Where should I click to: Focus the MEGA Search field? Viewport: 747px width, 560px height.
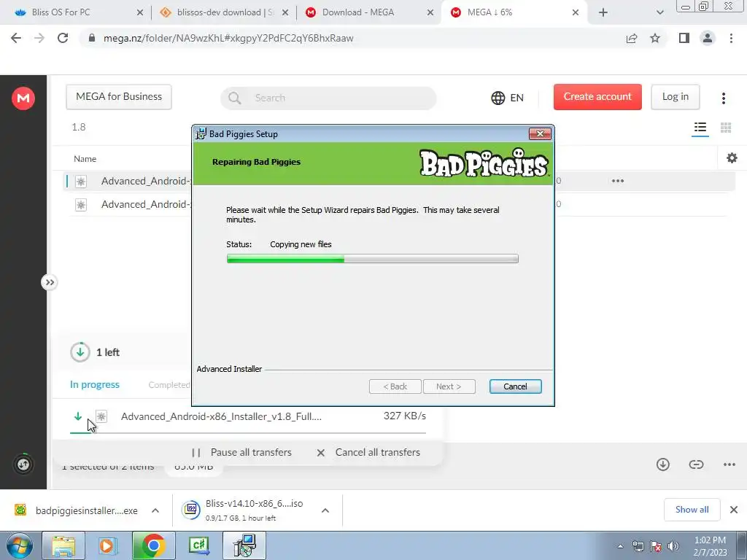328,98
